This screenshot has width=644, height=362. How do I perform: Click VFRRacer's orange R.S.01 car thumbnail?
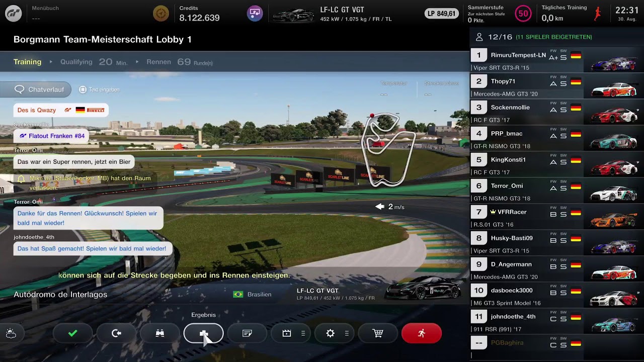(x=613, y=221)
